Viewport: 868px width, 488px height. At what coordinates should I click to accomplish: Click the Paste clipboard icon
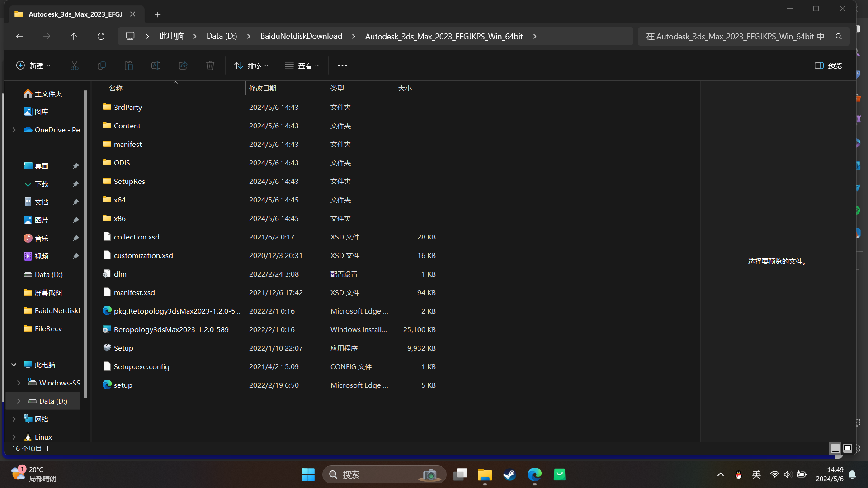click(x=129, y=66)
